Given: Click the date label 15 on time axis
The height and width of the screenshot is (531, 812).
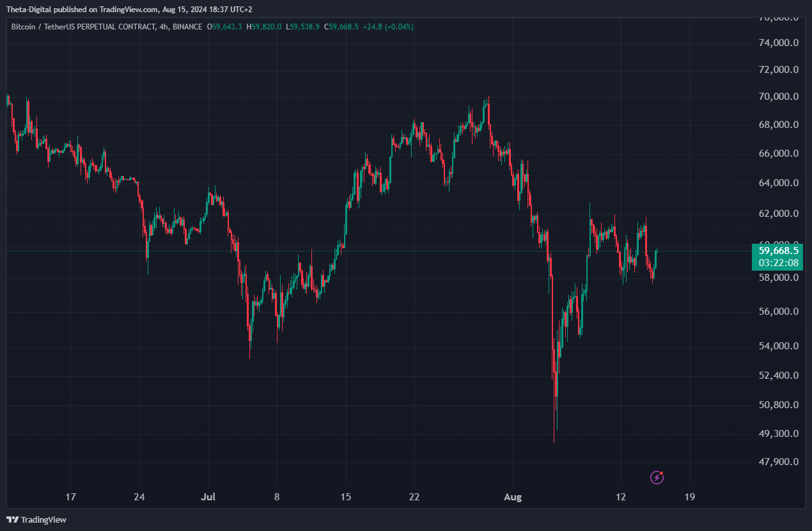Looking at the screenshot, I should [x=345, y=496].
